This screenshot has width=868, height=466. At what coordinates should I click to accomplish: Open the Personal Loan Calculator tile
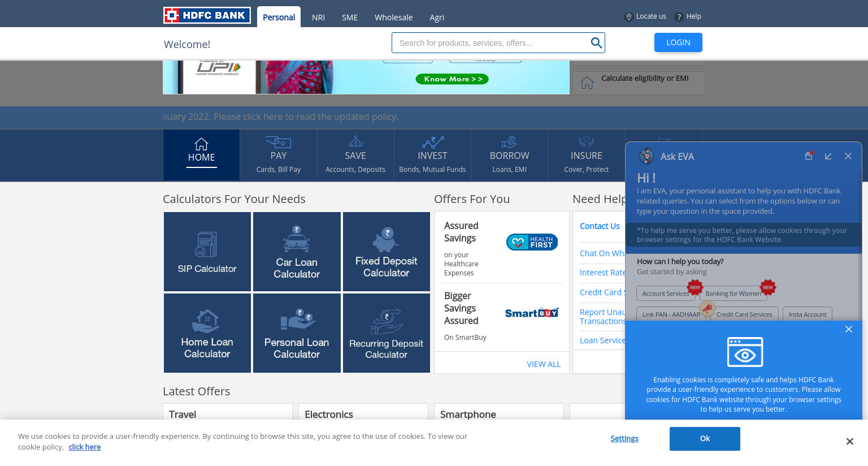[297, 333]
